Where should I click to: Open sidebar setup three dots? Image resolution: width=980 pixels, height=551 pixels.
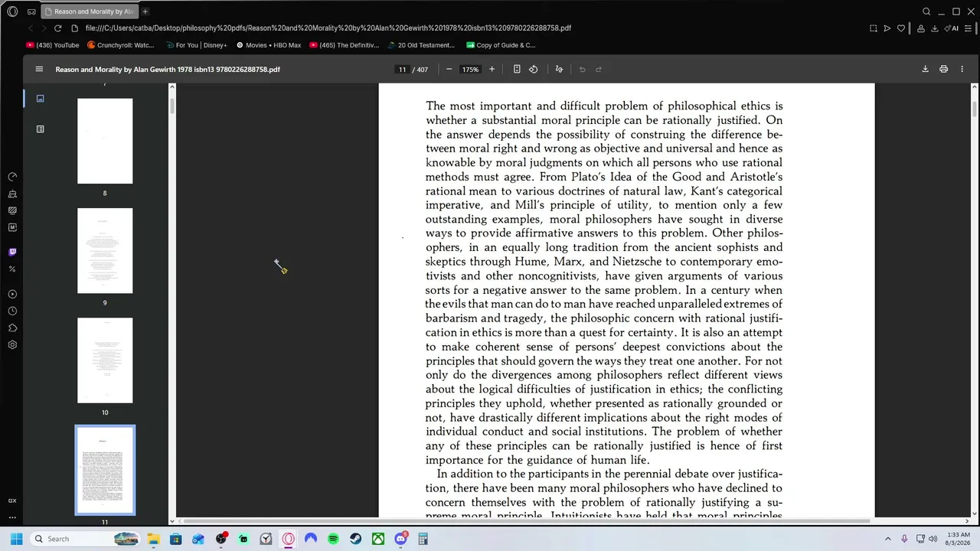pos(12,517)
